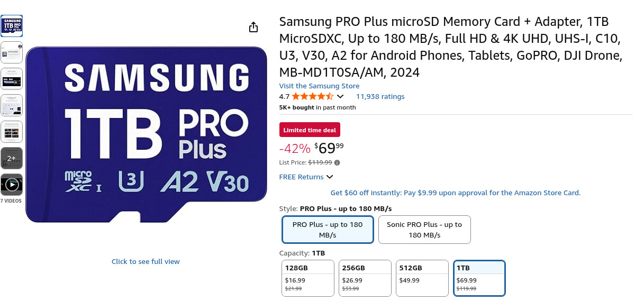Choose the 256GB capacity option
The image size is (644, 301).
(365, 278)
